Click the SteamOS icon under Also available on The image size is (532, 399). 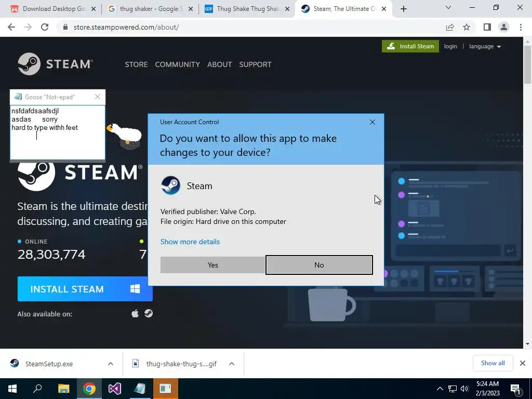[x=149, y=313]
